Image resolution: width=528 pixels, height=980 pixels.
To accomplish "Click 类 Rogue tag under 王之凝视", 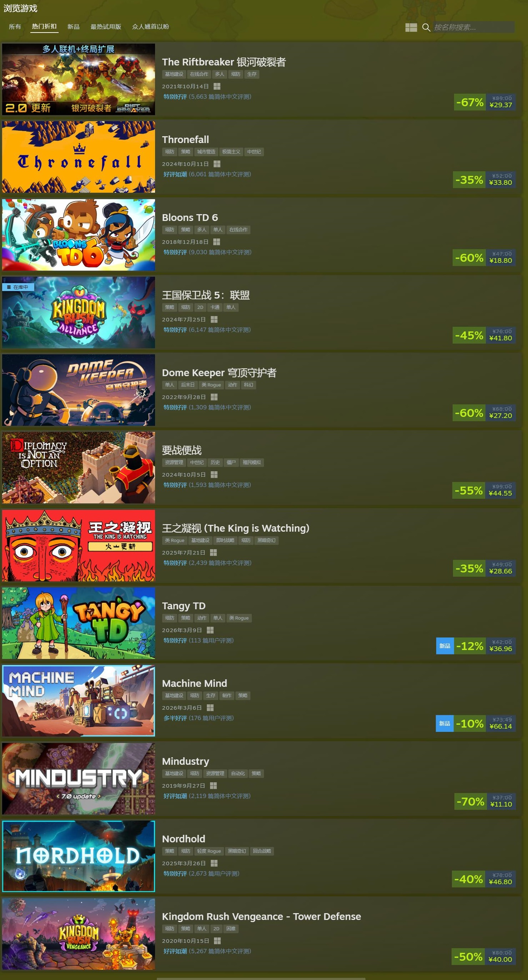I will coord(174,540).
